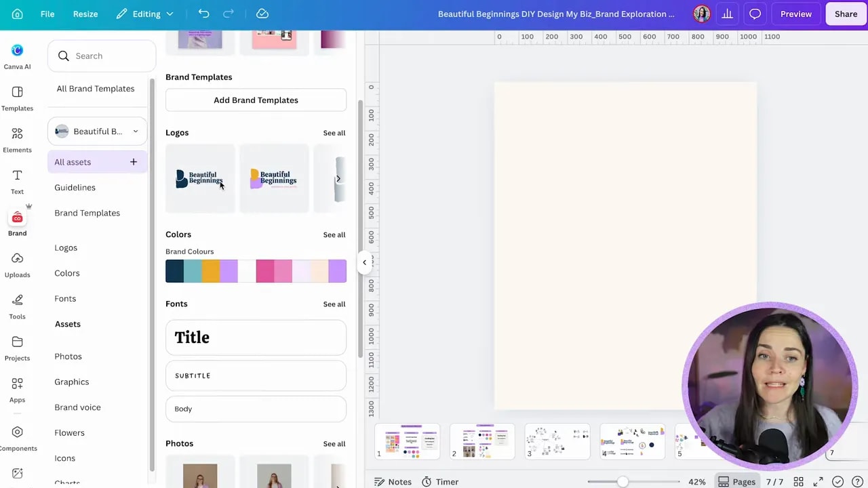The width and height of the screenshot is (868, 488).
Task: Open the Components sidebar panel
Action: point(17,439)
